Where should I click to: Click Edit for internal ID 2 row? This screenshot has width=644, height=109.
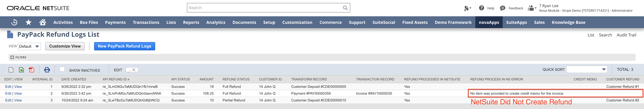pos(8,93)
